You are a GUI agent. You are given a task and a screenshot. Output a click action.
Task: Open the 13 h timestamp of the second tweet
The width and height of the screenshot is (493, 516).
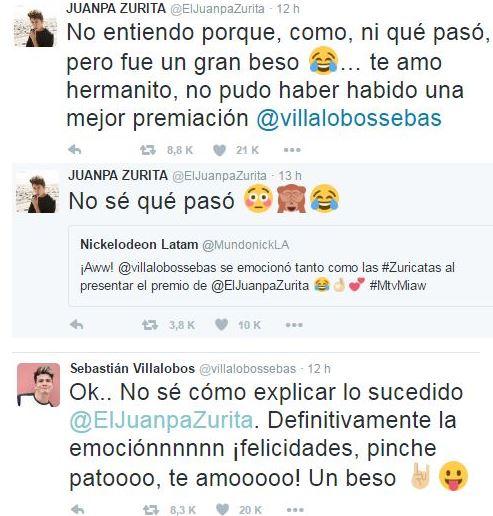point(290,176)
